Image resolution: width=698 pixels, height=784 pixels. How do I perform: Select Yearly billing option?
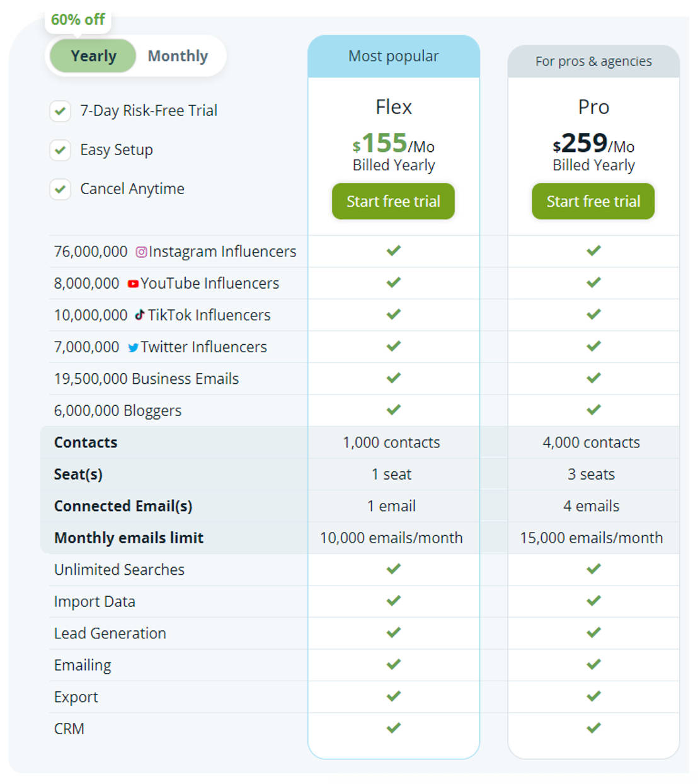[93, 56]
